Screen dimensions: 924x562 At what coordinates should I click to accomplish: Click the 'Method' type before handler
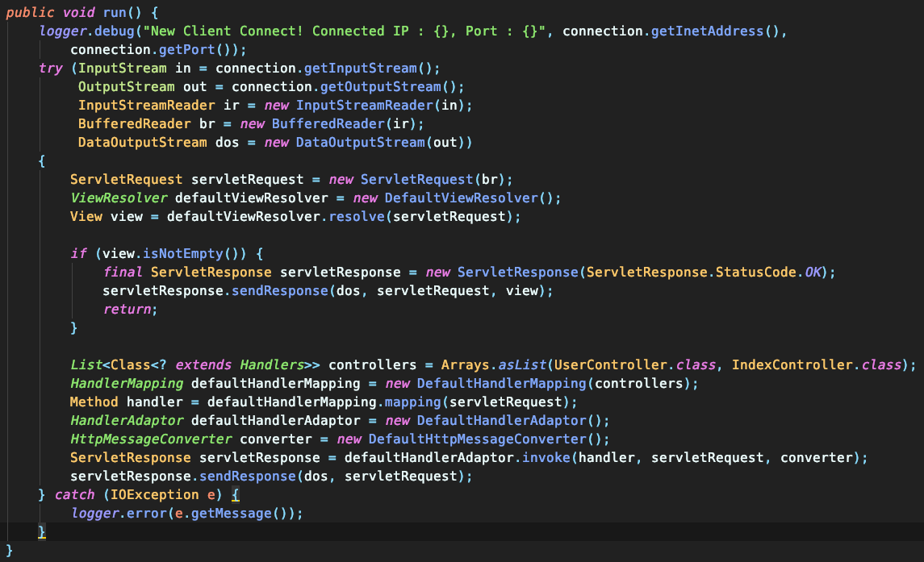[94, 402]
